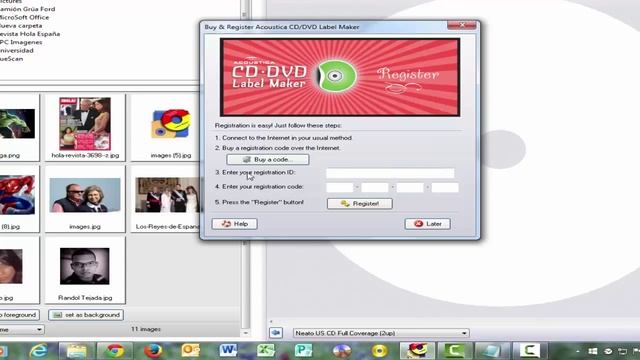Click the CD/DVD Label Maker banner image

(340, 77)
